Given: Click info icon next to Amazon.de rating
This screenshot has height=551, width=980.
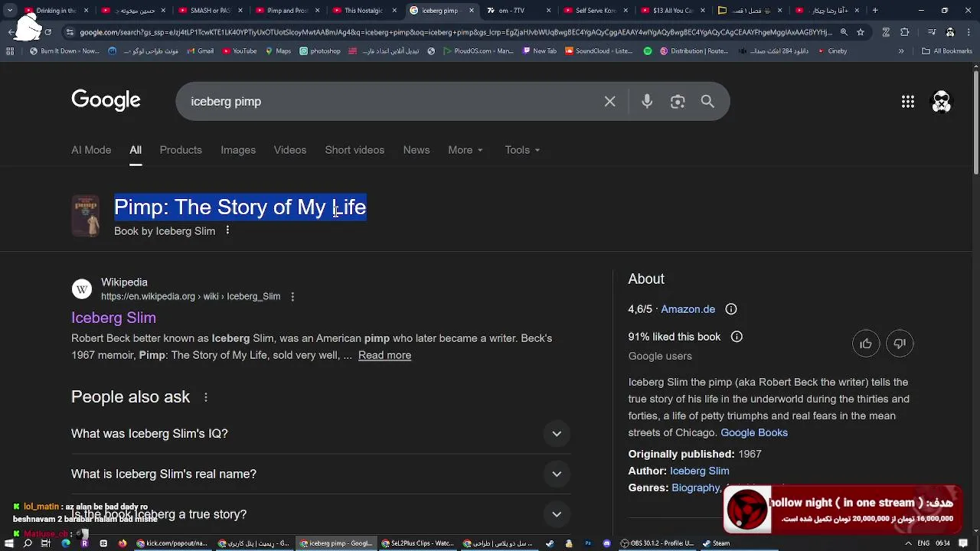Looking at the screenshot, I should [731, 309].
